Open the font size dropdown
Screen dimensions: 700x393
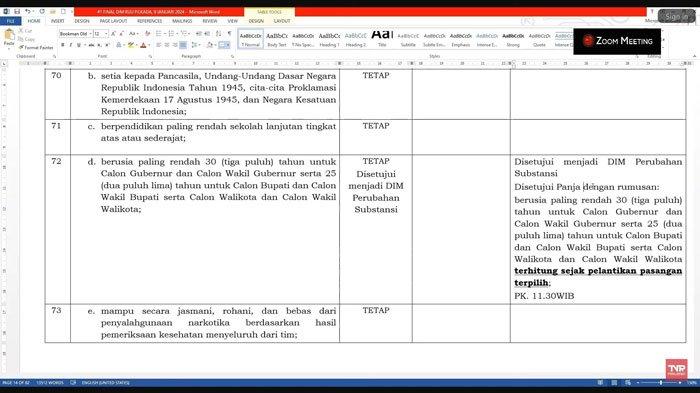click(x=106, y=33)
